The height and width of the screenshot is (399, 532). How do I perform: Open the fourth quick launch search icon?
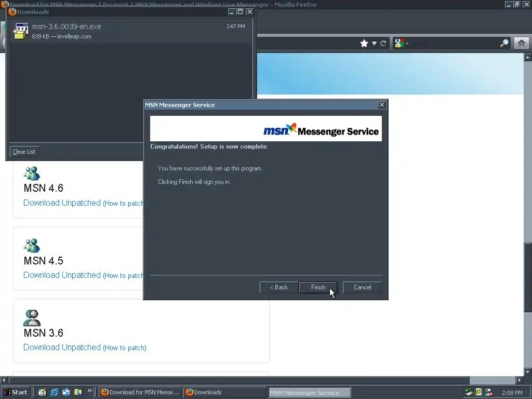click(x=78, y=392)
